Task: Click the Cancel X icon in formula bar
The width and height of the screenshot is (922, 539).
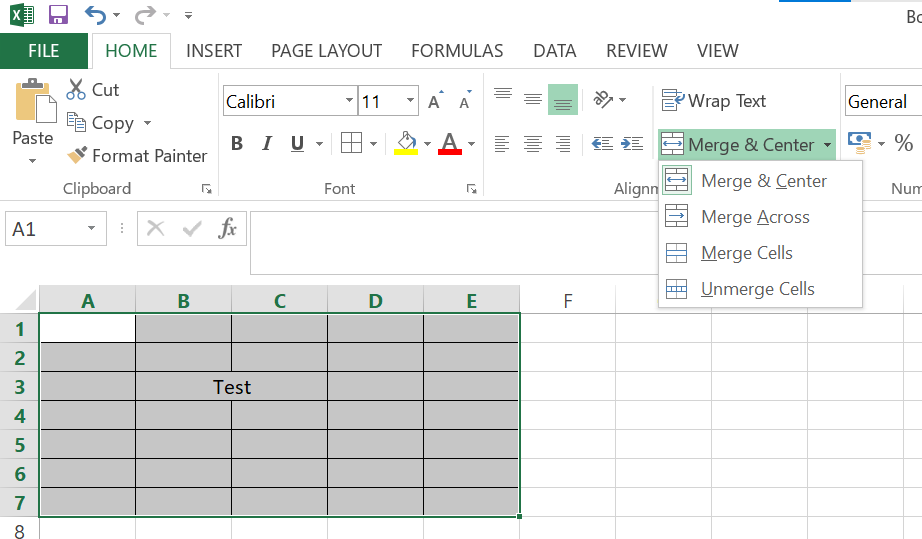Action: [x=155, y=228]
